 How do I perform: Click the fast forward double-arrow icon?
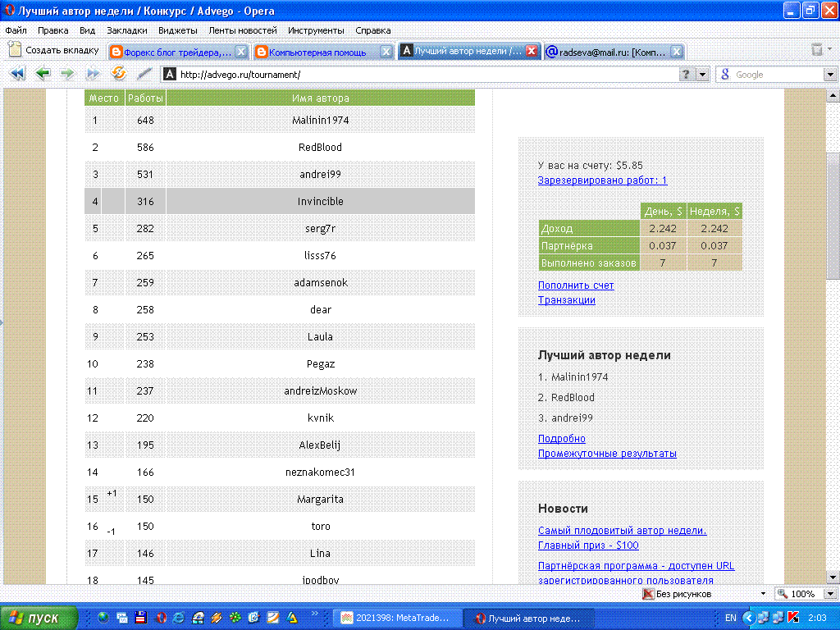coord(91,73)
